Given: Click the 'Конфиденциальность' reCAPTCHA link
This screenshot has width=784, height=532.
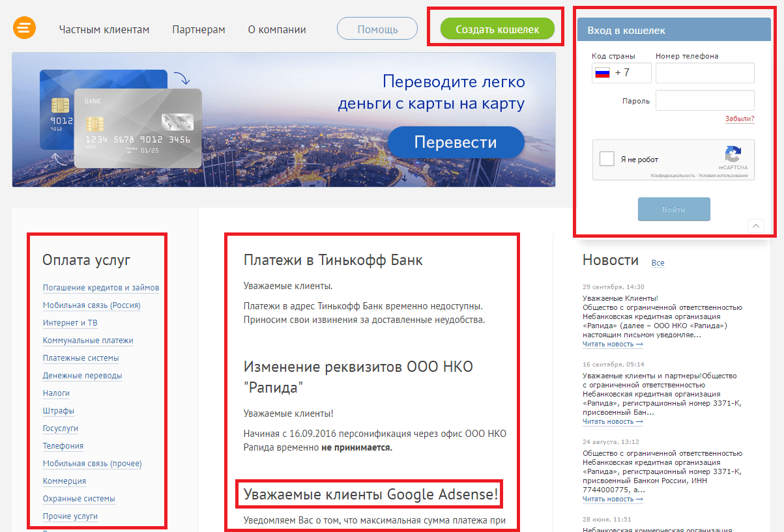Looking at the screenshot, I should click(x=673, y=176).
